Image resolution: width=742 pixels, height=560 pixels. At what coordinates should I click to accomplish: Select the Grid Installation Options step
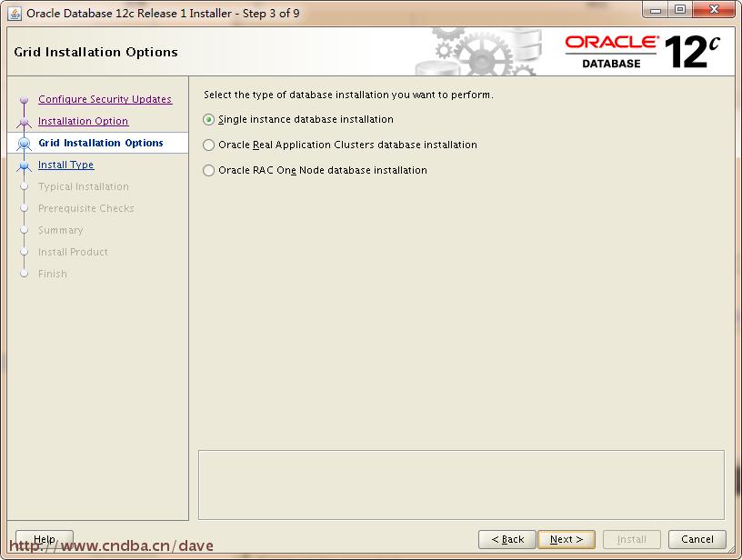(x=101, y=143)
